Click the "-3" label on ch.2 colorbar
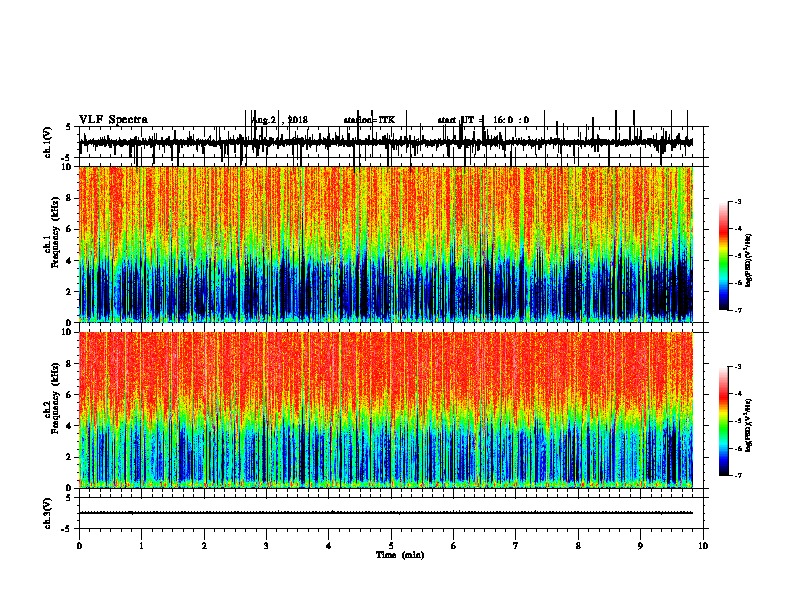This screenshot has height=612, width=792. (x=737, y=367)
